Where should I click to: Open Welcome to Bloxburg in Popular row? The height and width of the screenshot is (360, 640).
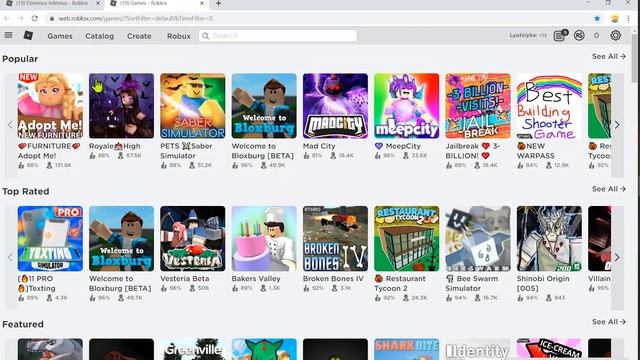point(264,106)
